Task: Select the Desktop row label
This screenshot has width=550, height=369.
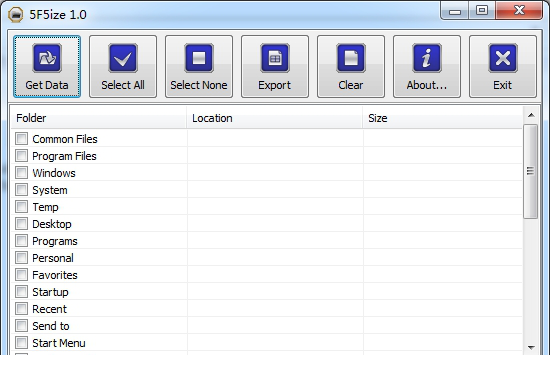Action: coord(52,224)
